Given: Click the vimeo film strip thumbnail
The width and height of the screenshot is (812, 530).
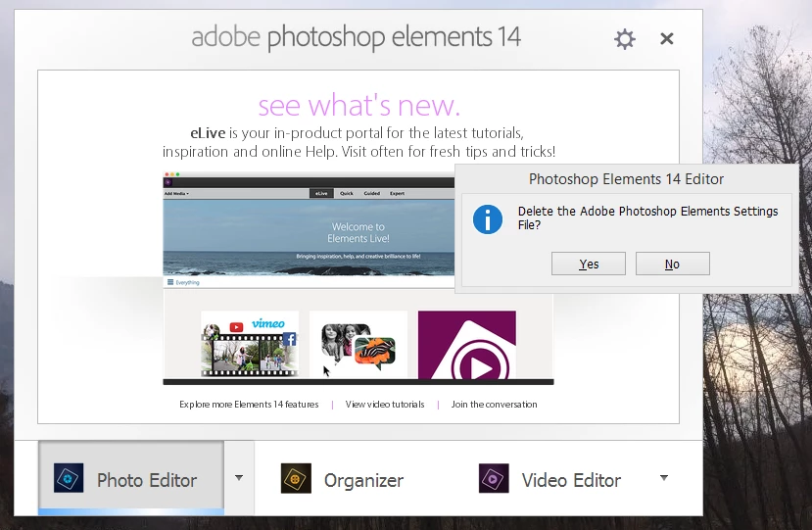Looking at the screenshot, I should point(250,344).
